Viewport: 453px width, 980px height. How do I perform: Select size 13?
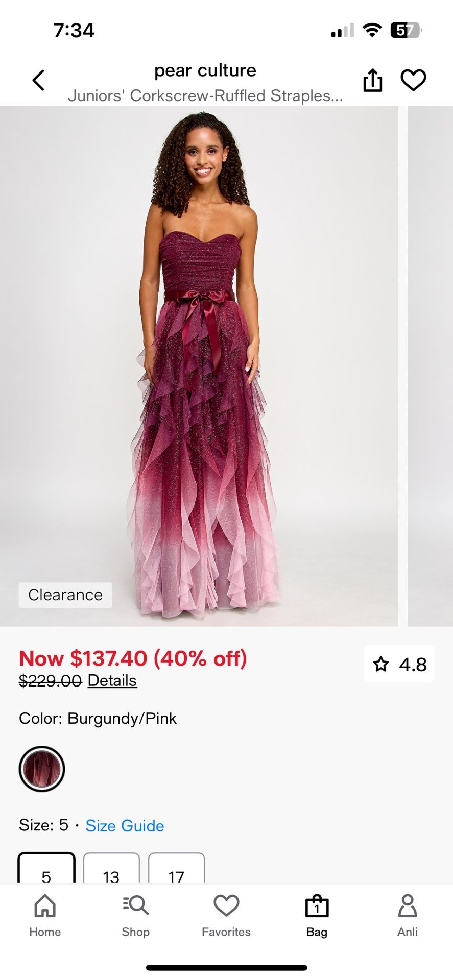point(111,868)
